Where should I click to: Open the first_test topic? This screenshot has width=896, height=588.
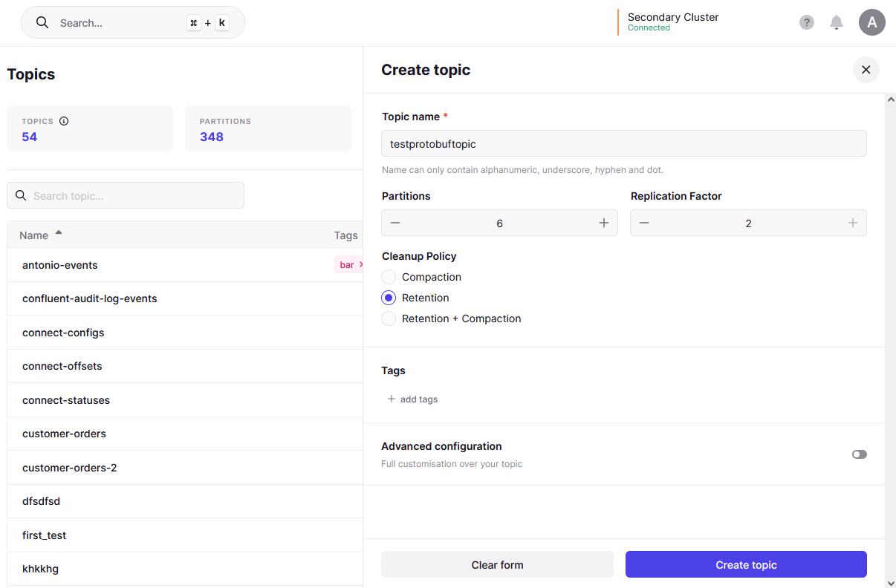click(45, 535)
